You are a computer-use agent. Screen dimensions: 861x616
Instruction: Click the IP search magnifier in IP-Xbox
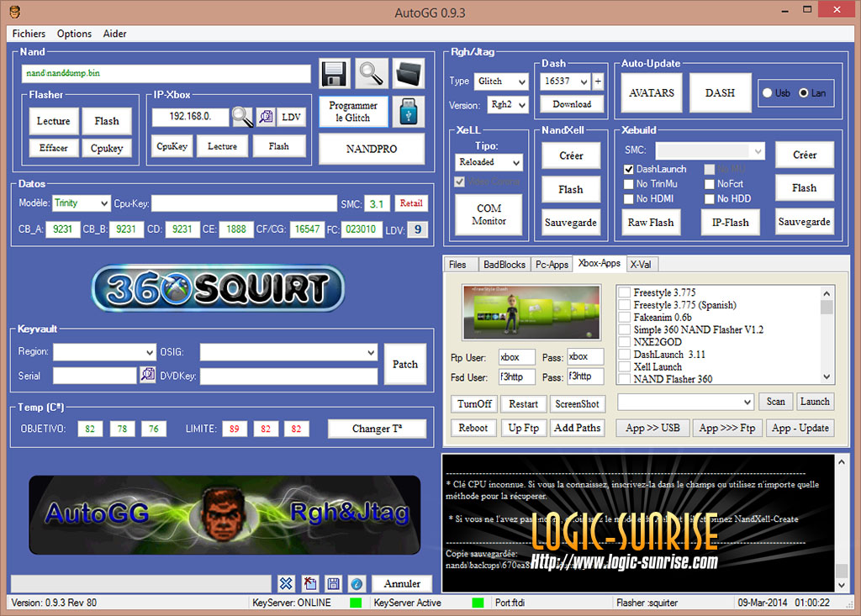tap(242, 116)
